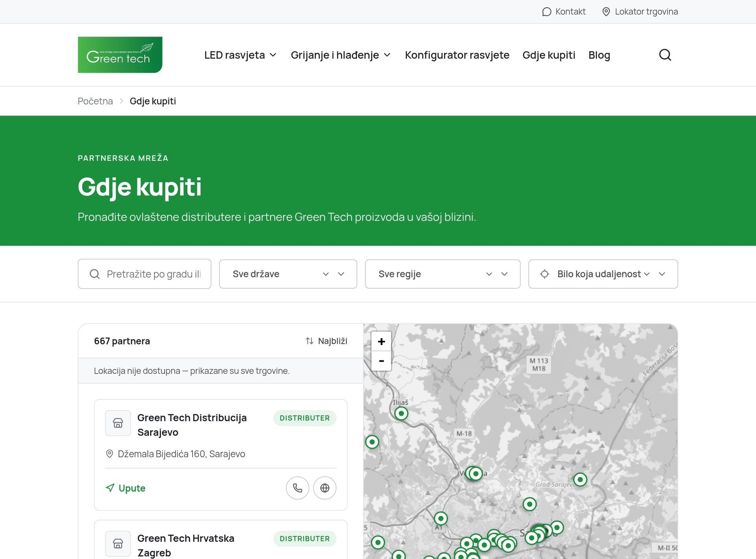The width and height of the screenshot is (756, 559).
Task: Click the Green tech logo
Action: 120,55
